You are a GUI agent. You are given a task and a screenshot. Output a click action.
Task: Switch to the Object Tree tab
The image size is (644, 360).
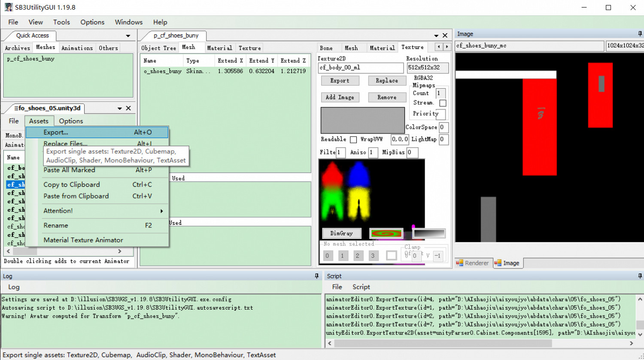(x=158, y=48)
